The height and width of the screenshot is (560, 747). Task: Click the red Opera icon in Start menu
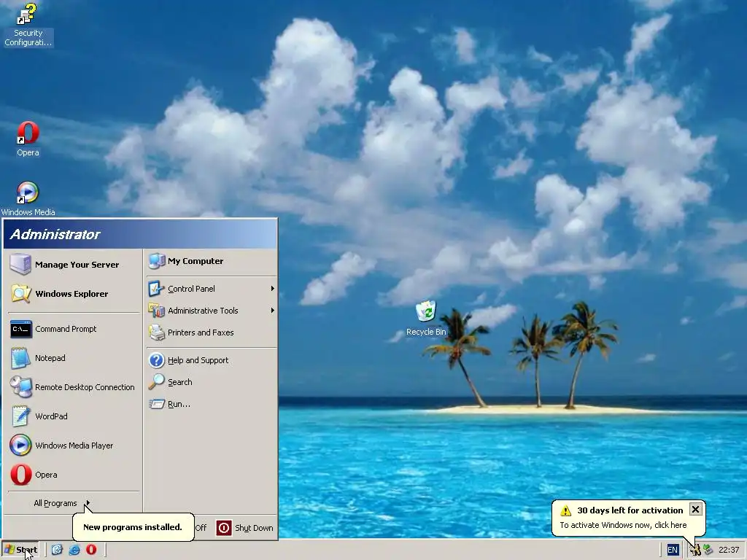(21, 474)
